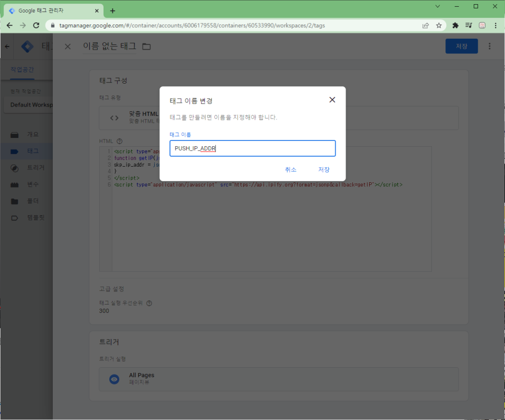
Task: Click the browser back button
Action: click(x=9, y=26)
